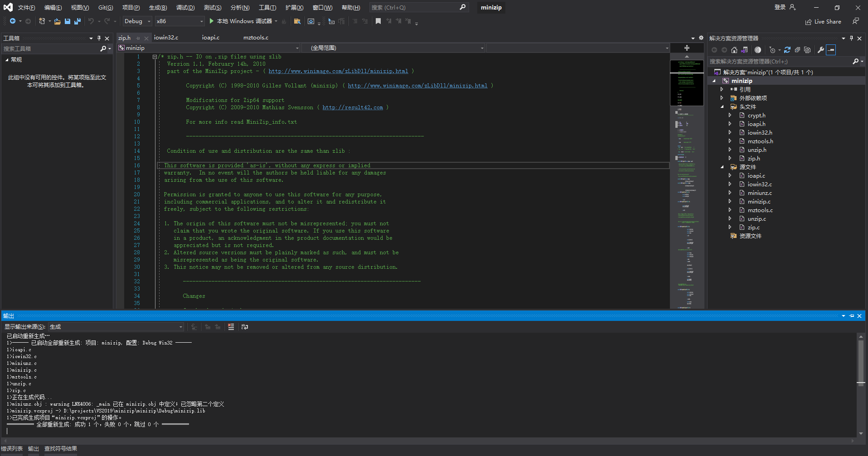
Task: Click the output panel vertical scrollbar thumb
Action: coord(861,363)
